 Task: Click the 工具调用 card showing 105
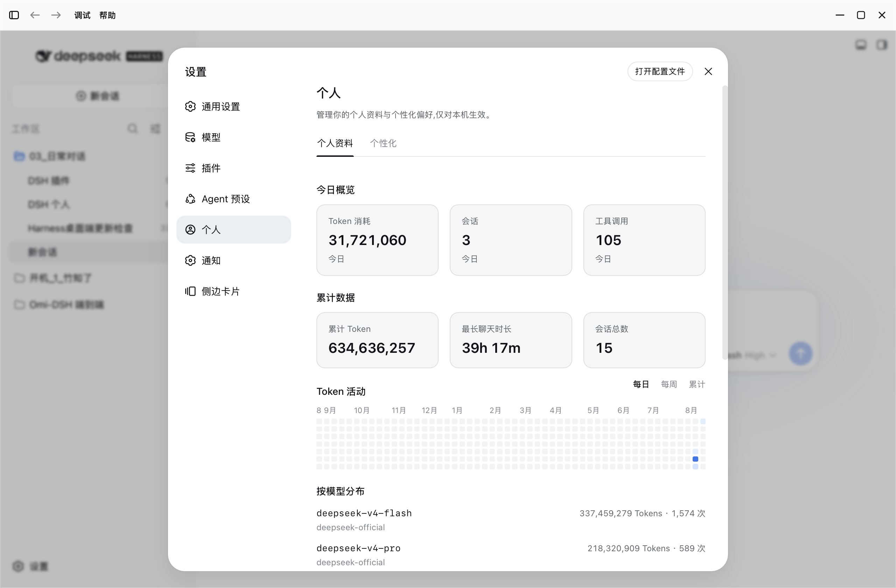(644, 240)
